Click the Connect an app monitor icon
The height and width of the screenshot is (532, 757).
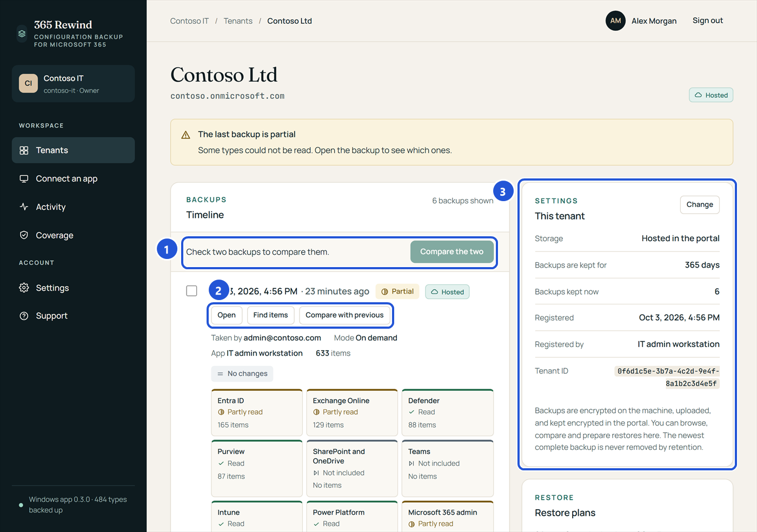(24, 179)
